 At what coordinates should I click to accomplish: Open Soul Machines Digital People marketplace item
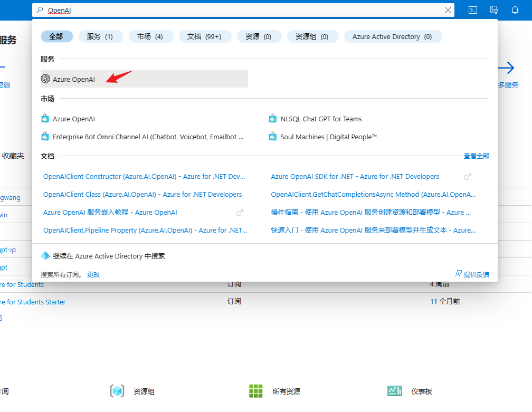(328, 137)
